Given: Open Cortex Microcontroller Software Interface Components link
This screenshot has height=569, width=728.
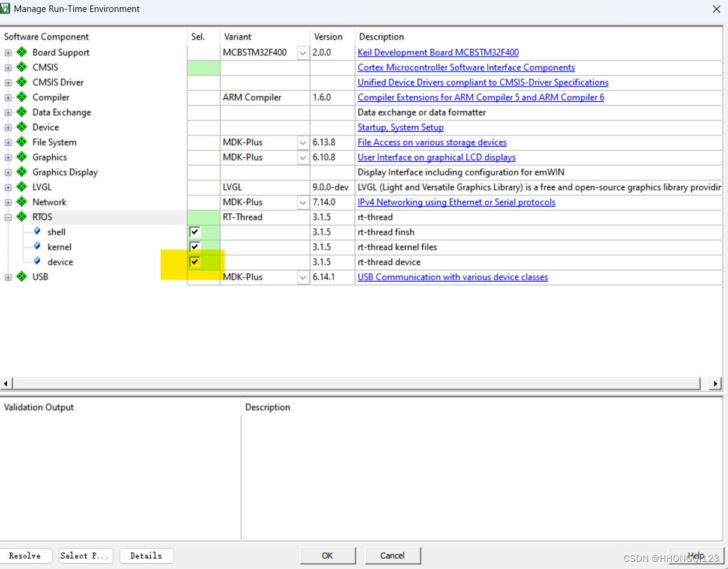Looking at the screenshot, I should coord(466,68).
